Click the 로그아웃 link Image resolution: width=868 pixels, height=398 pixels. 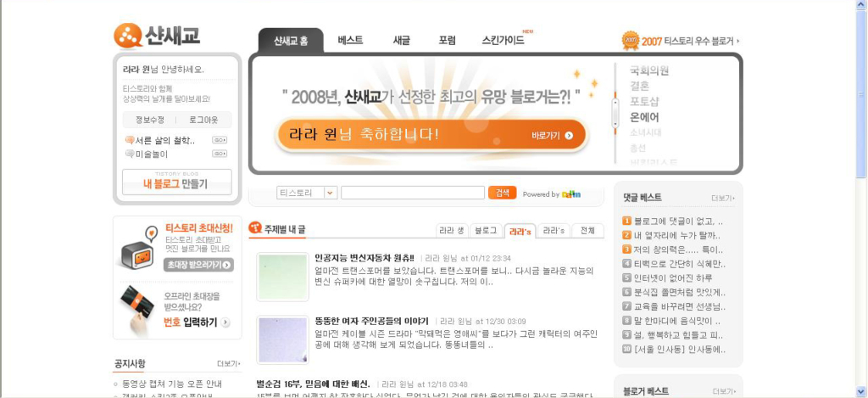point(203,120)
